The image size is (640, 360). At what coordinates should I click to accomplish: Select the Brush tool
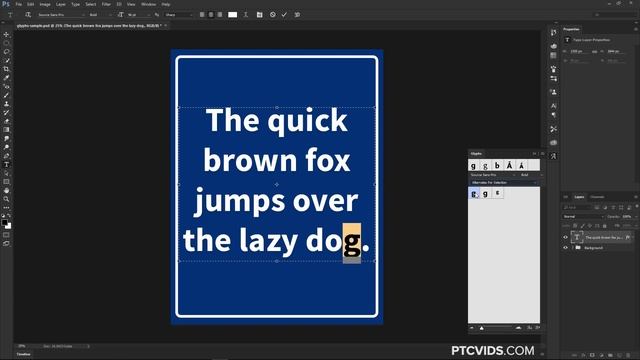6,95
